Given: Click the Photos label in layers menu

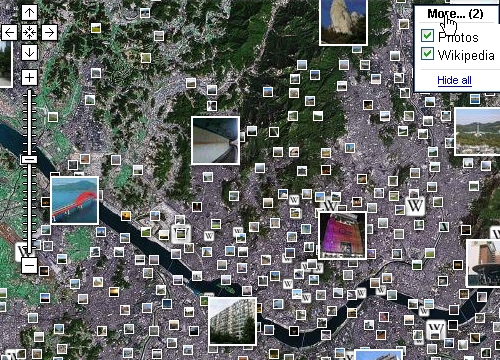Looking at the screenshot, I should [x=458, y=37].
